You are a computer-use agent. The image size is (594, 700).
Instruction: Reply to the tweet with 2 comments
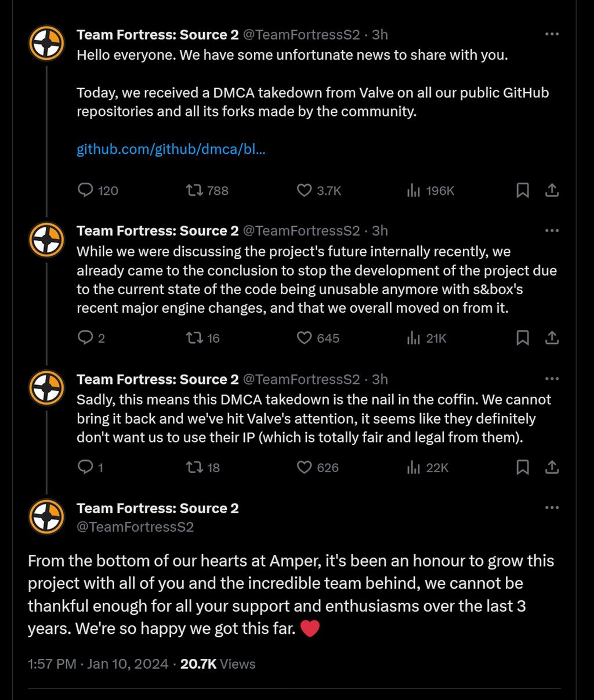click(x=86, y=338)
